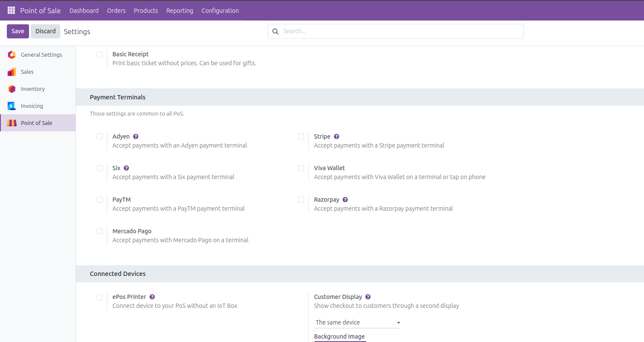The height and width of the screenshot is (342, 644).
Task: Click the Invoicing sidebar icon
Action: [12, 106]
